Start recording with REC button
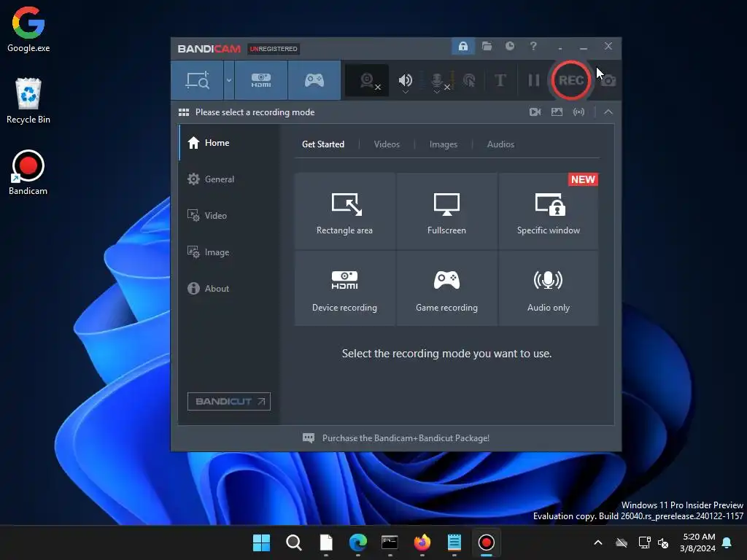The image size is (747, 560). (x=570, y=80)
